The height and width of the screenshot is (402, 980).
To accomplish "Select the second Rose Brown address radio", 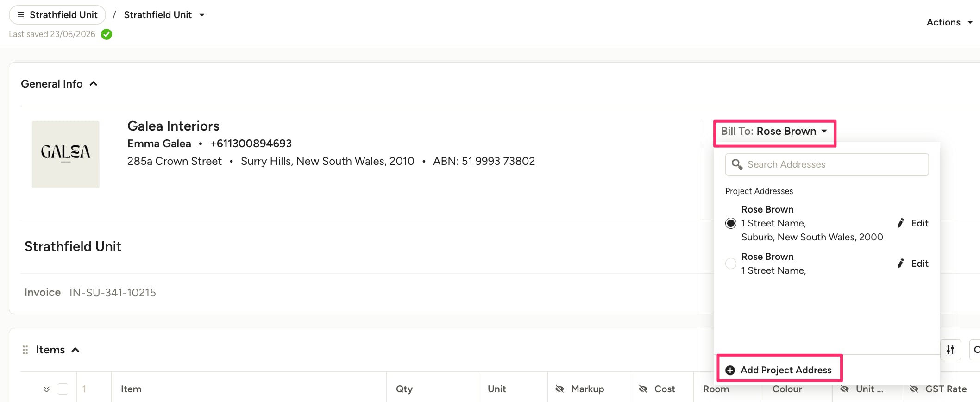I will (731, 264).
